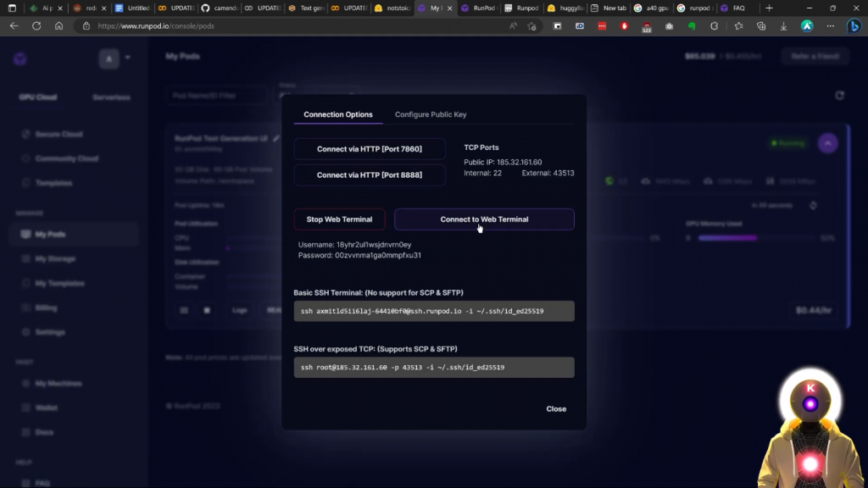This screenshot has height=488, width=868.
Task: Switch to the 'Text gen' browser tab
Action: [x=306, y=8]
